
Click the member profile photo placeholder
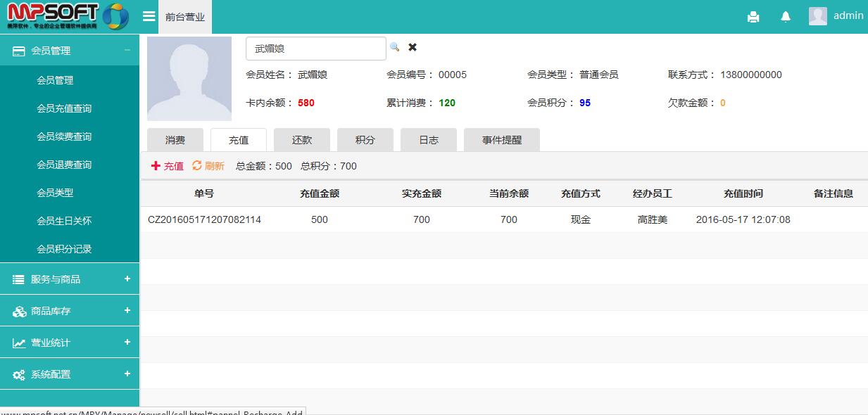[x=189, y=79]
